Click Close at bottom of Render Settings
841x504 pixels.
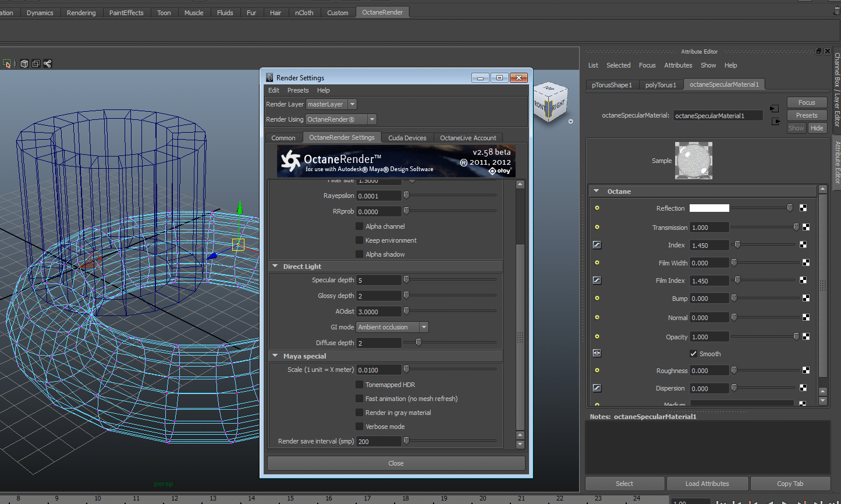click(x=396, y=463)
